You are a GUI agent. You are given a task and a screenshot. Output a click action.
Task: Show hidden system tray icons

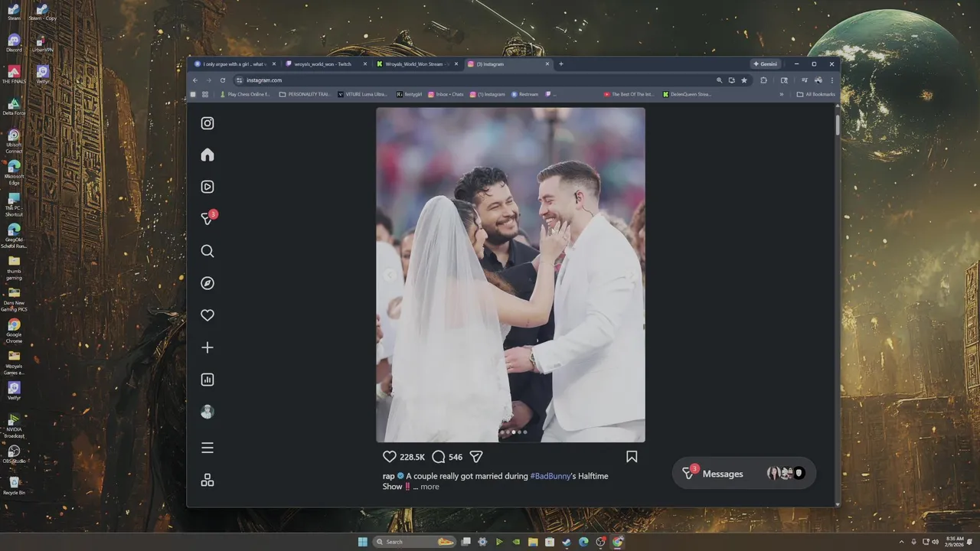tap(902, 542)
